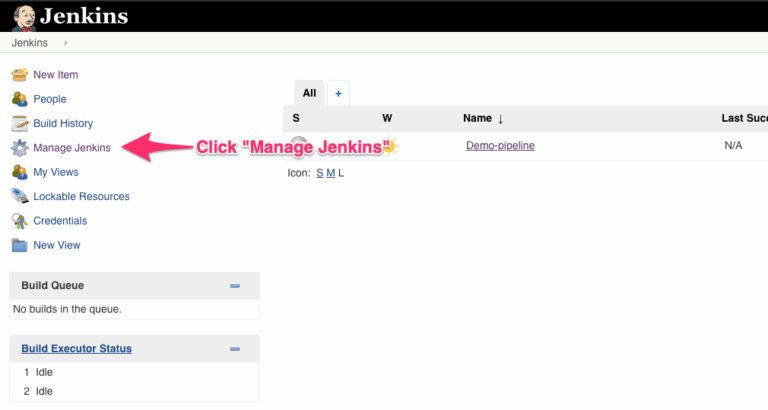The width and height of the screenshot is (768, 410).
Task: Open the Build Executor Status link
Action: (76, 349)
